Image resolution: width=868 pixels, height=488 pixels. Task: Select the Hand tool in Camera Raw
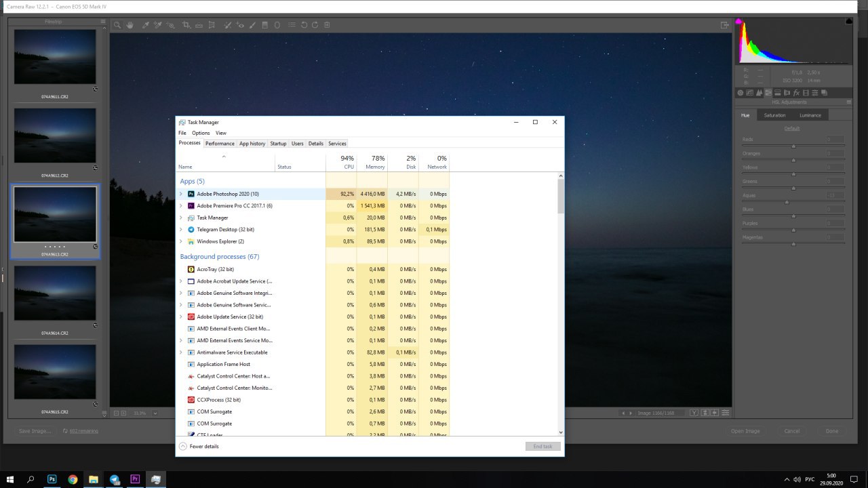click(x=130, y=25)
